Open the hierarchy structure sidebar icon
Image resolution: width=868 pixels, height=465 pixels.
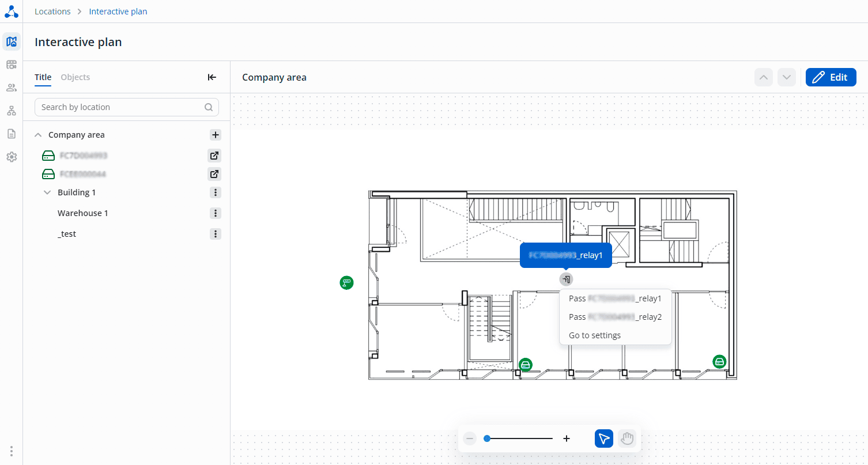coord(12,111)
